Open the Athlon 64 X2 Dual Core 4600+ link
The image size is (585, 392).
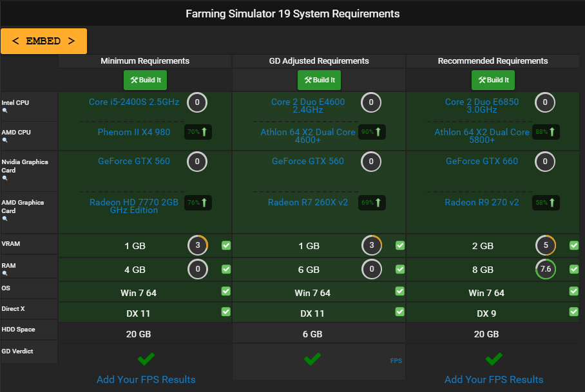pyautogui.click(x=308, y=136)
